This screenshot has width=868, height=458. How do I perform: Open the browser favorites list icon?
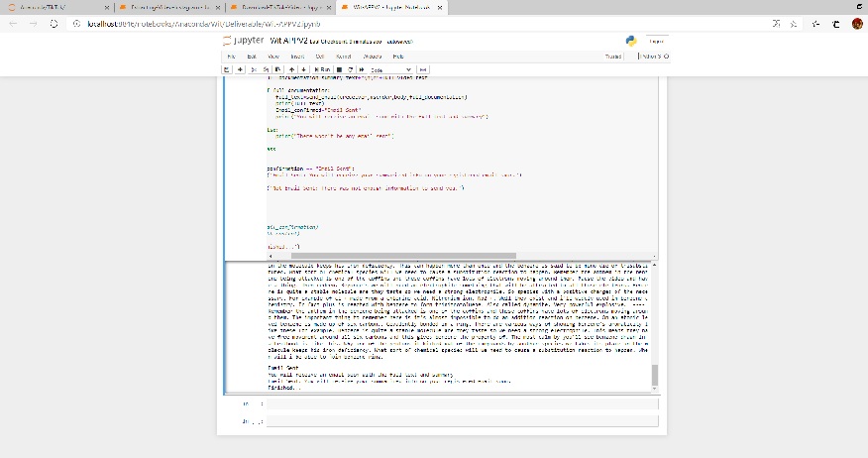point(815,24)
